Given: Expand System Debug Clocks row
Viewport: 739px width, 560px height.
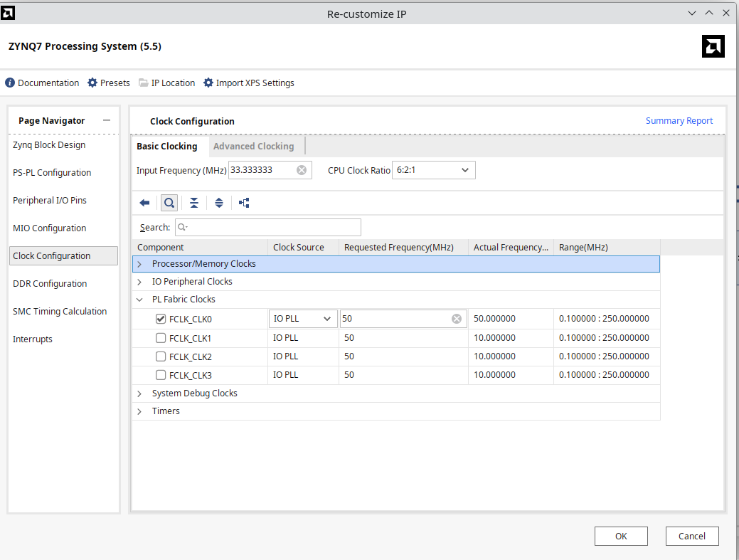Looking at the screenshot, I should [139, 393].
